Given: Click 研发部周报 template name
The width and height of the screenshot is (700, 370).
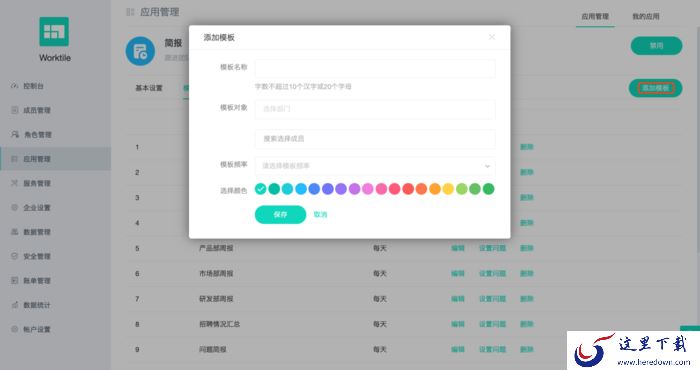Looking at the screenshot, I should coord(216,299).
